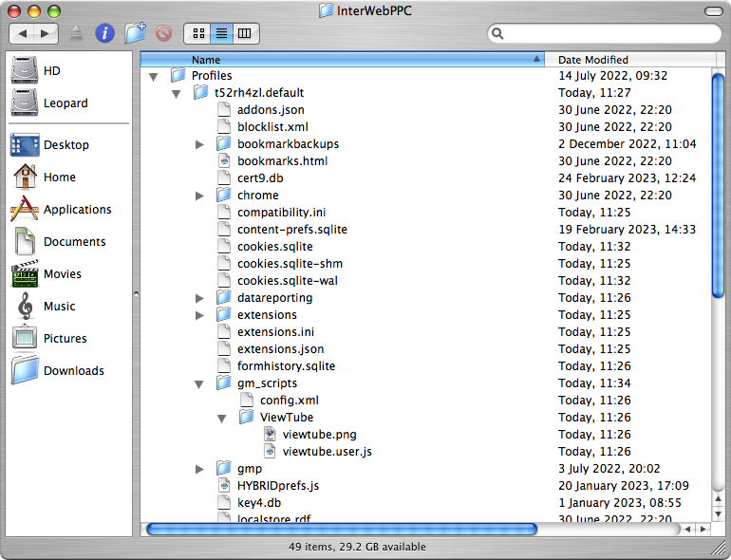Select the formhistory.sqlite file name
This screenshot has height=560, width=731.
287,366
